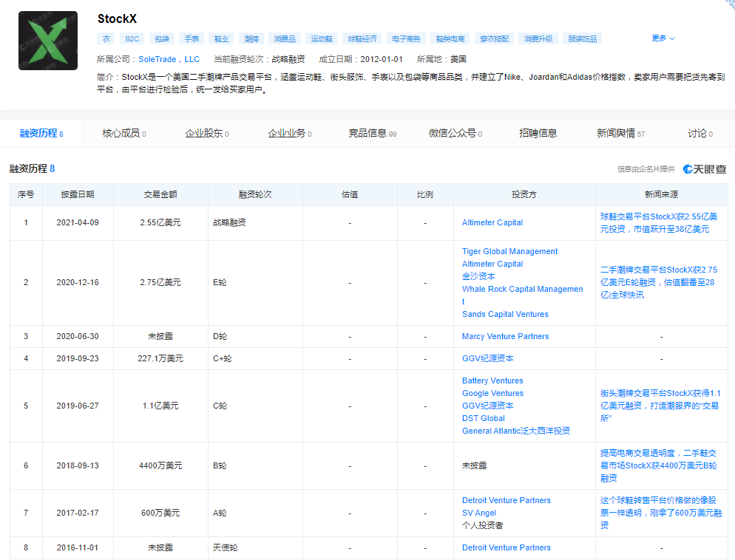The image size is (735, 560).
Task: Switch to the 企业股东 tab
Action: point(207,134)
